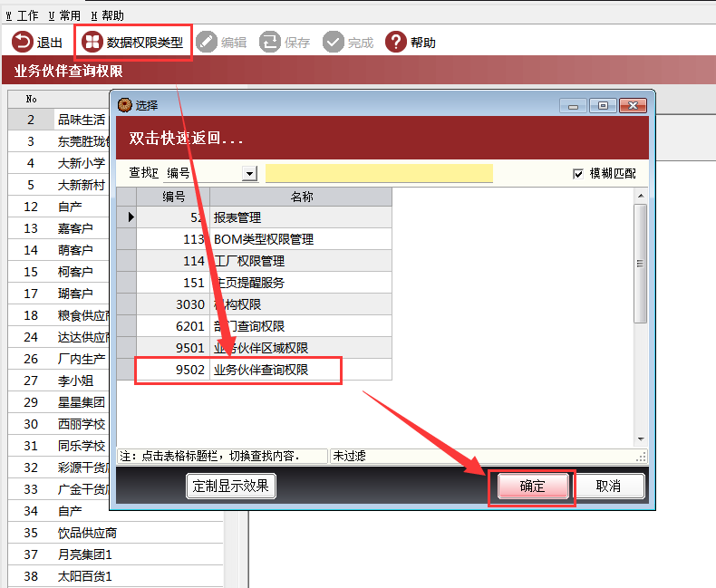Click the 取消 button
716x588 pixels.
[x=608, y=486]
